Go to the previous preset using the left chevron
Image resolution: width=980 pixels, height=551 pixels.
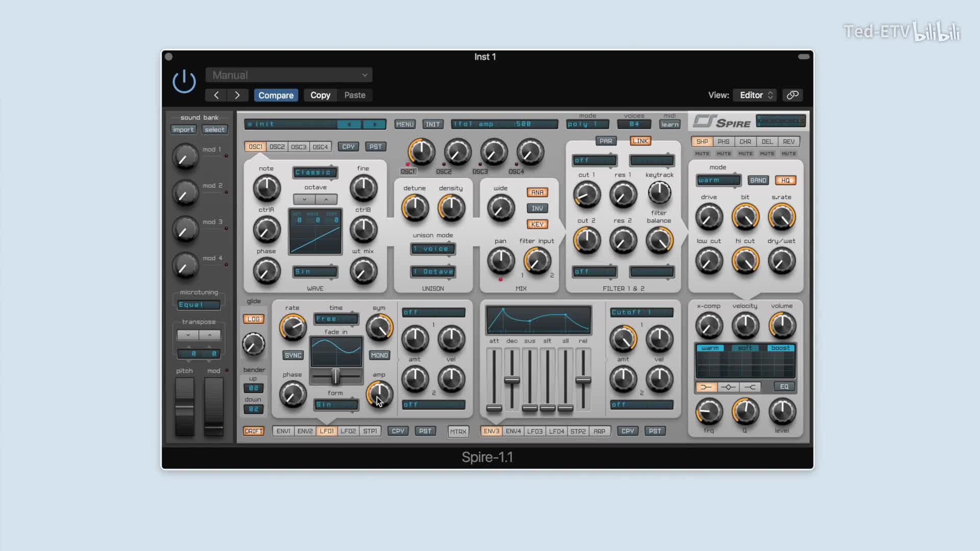tap(216, 95)
